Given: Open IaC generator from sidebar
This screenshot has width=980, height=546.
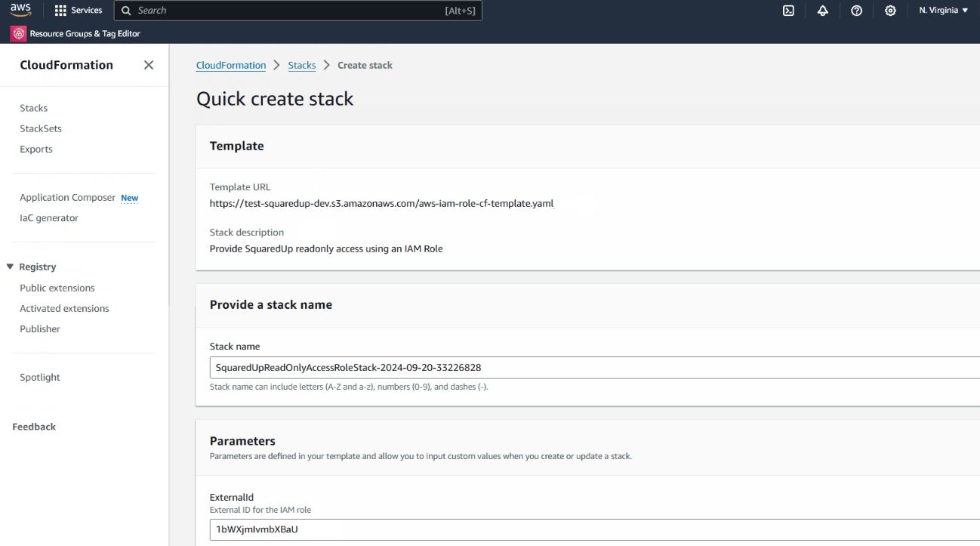Looking at the screenshot, I should 48,217.
